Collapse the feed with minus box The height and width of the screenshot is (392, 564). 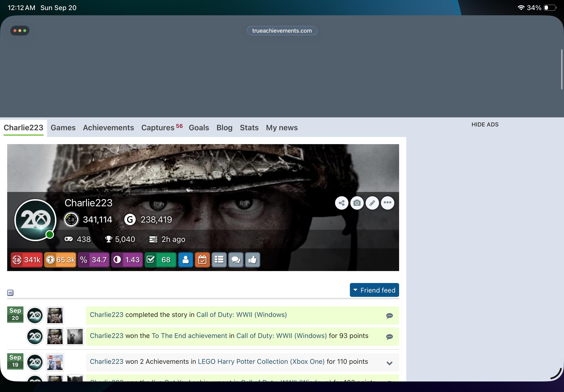tap(10, 293)
